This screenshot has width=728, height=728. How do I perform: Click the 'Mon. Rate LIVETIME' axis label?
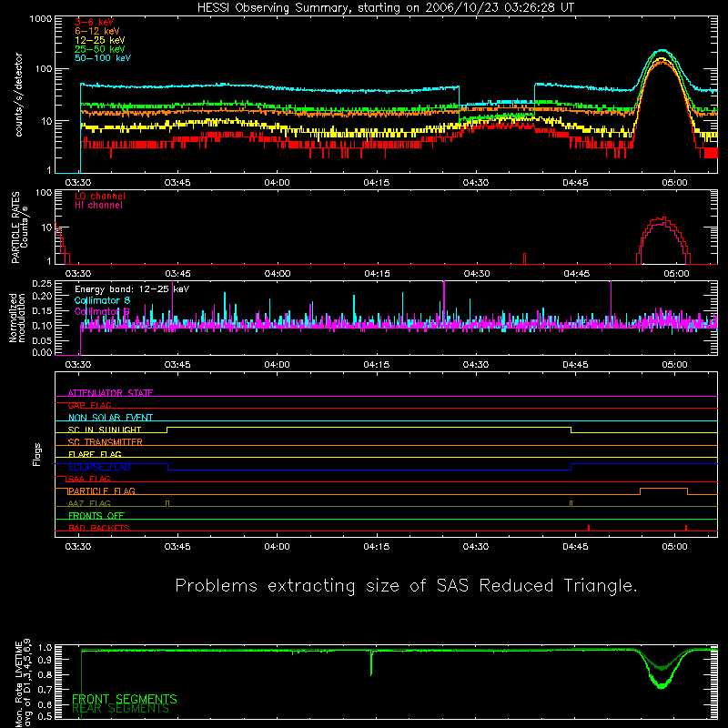18,682
